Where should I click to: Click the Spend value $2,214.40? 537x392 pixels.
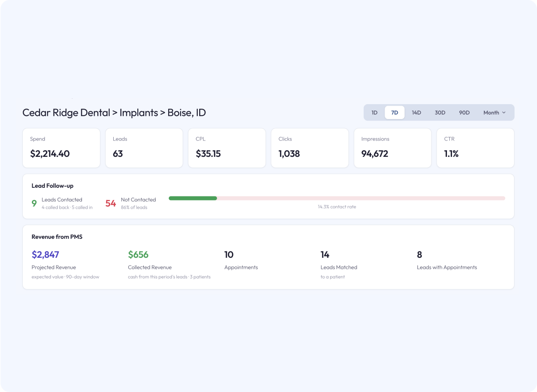point(50,154)
